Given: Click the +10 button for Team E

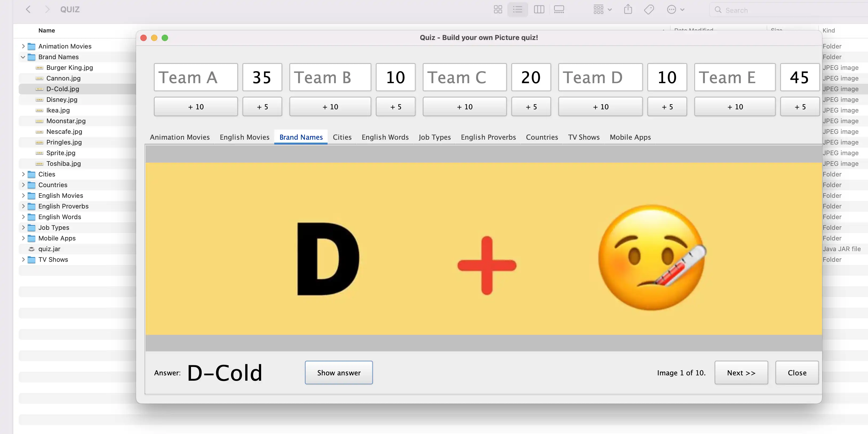Looking at the screenshot, I should [x=735, y=106].
